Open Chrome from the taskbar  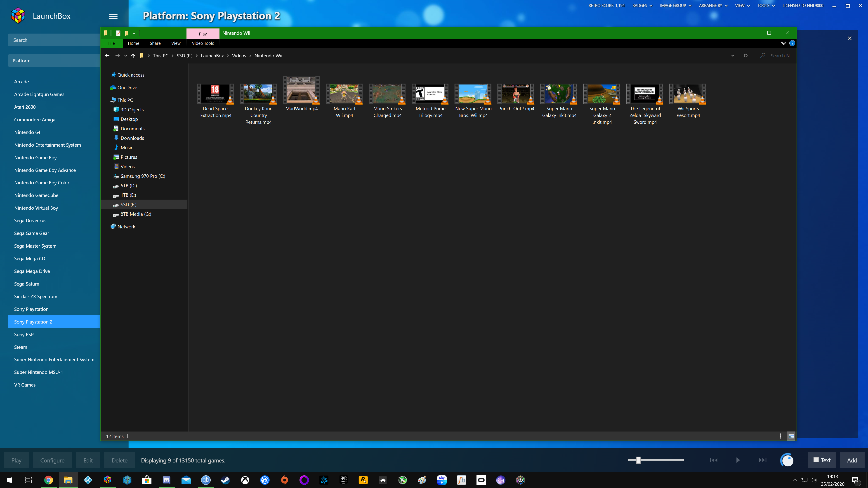click(x=49, y=480)
